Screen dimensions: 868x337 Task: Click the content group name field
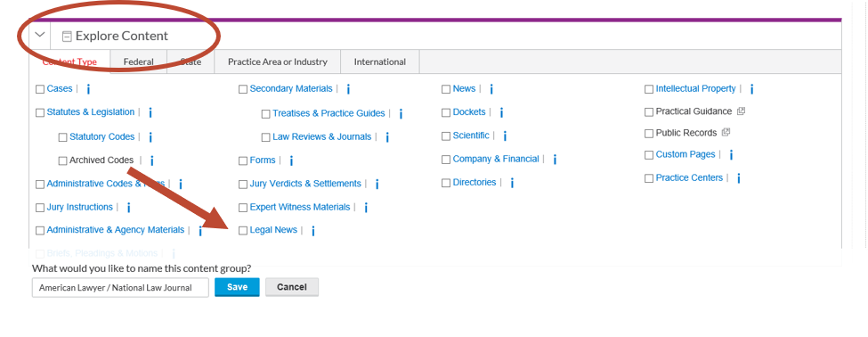120,288
